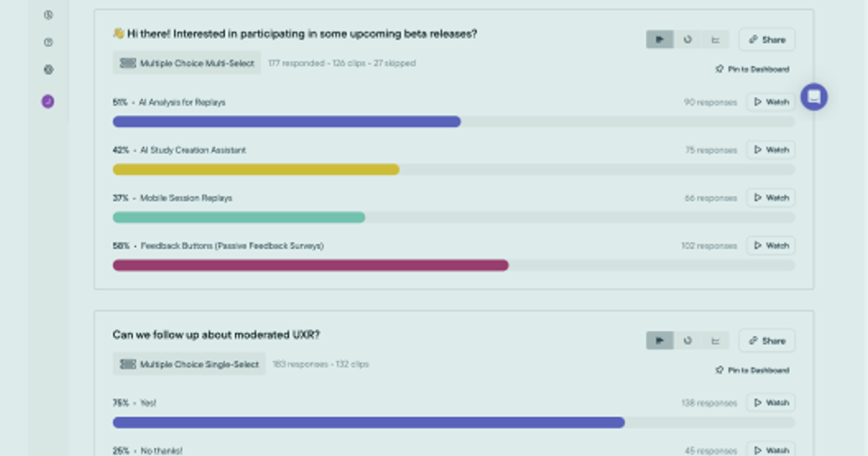Toggle Pin to Dashboard on the moderated UXR question
The height and width of the screenshot is (456, 868).
pyautogui.click(x=752, y=370)
